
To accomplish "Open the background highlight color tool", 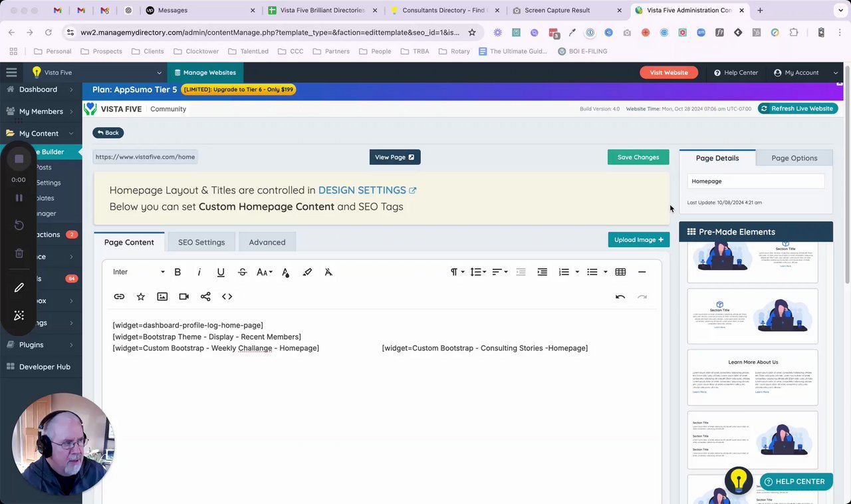I will (x=307, y=272).
